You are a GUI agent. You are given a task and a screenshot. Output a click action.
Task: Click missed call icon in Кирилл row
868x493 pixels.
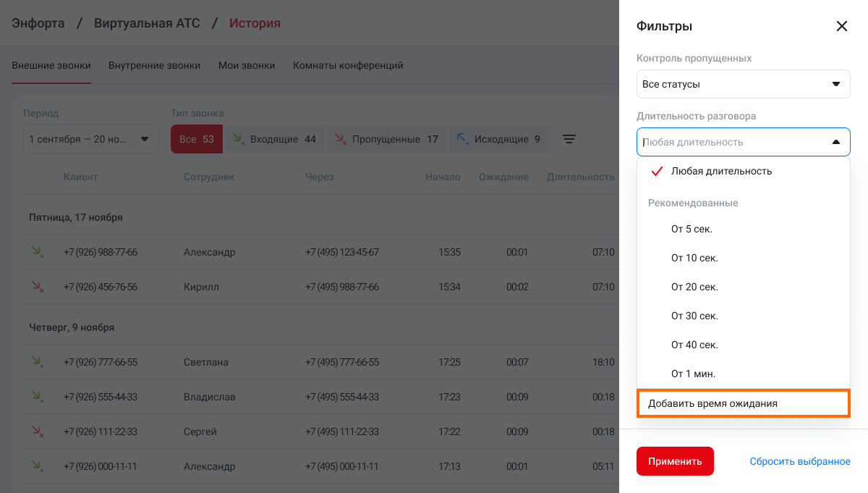(36, 287)
